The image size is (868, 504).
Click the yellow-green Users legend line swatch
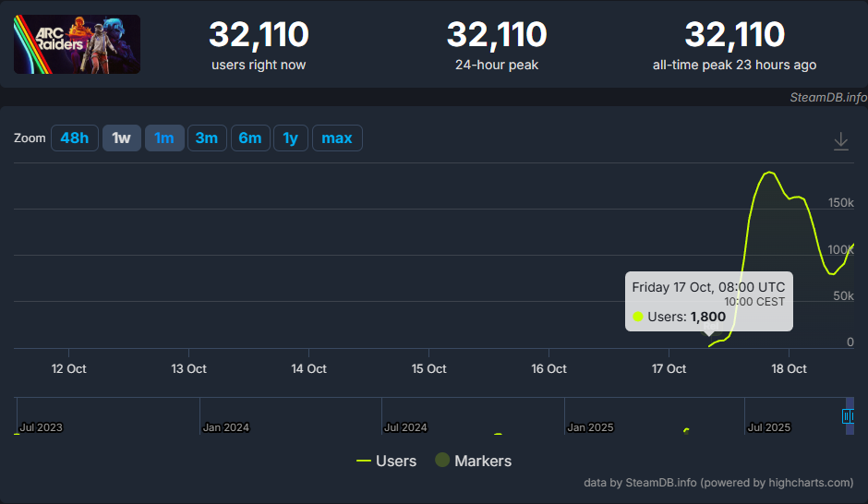click(x=364, y=461)
